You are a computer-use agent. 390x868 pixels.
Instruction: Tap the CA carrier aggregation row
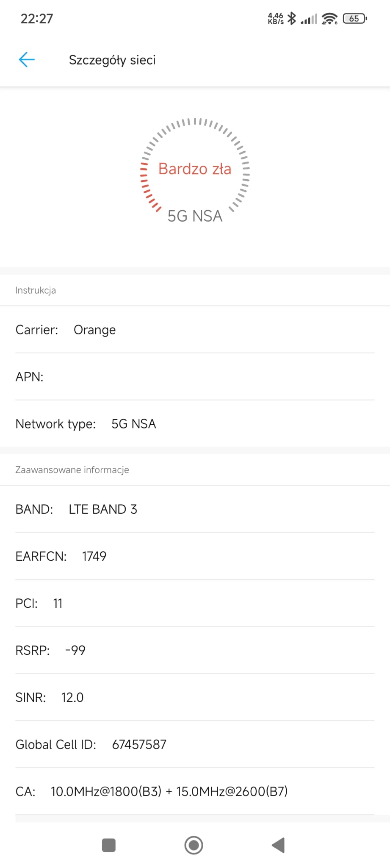tap(195, 791)
